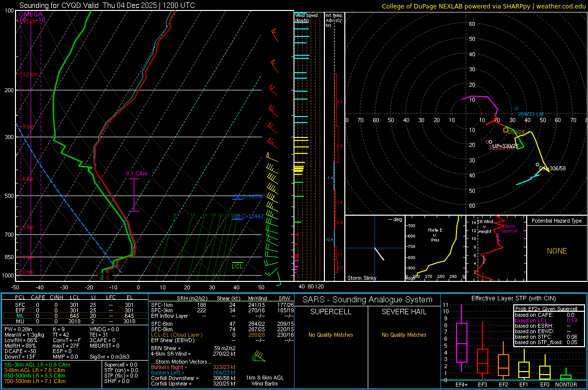Click the SEVERE HAIL column heading in SARS
The width and height of the screenshot is (588, 390).
[x=404, y=312]
